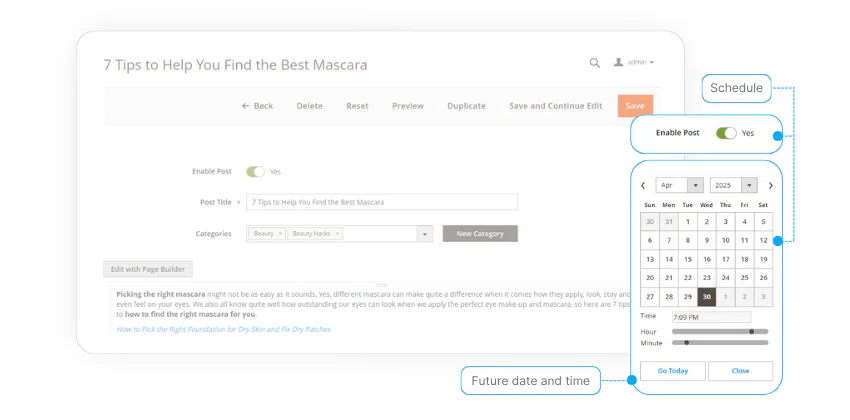Go to previous month in calendar
850x420 pixels.
point(643,186)
